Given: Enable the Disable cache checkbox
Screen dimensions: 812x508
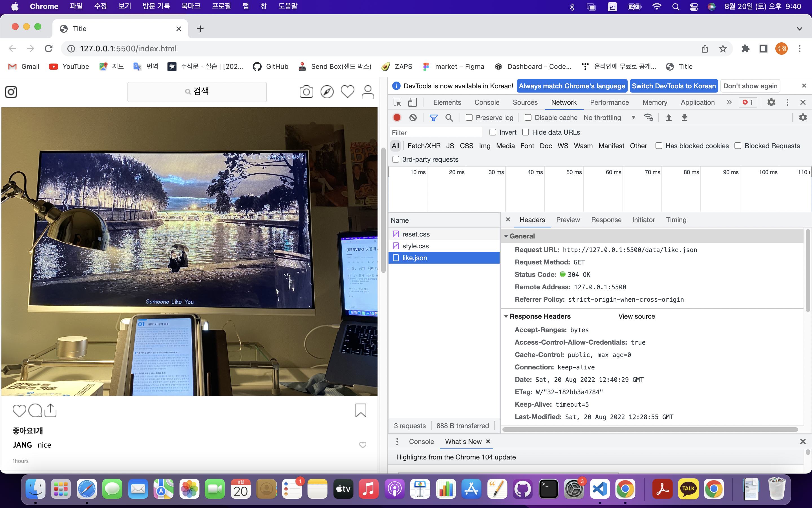Looking at the screenshot, I should (x=528, y=118).
